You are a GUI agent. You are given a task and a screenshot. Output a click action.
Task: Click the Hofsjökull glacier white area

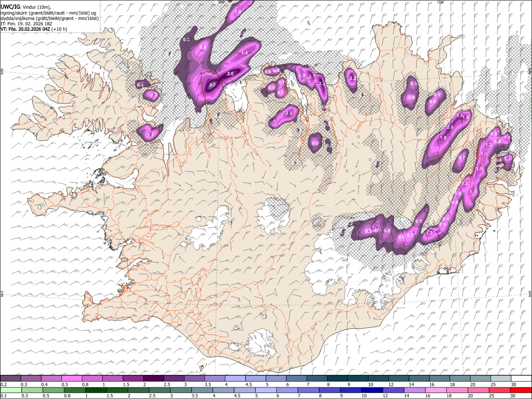coord(273,216)
